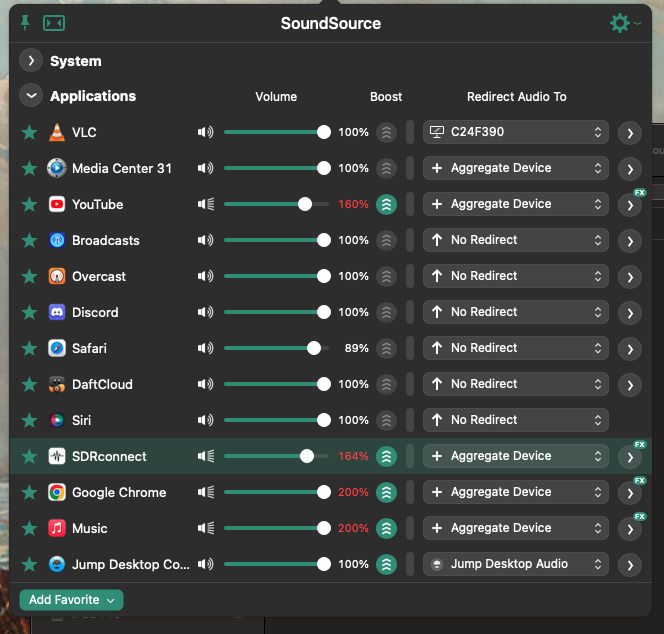Mute the VLC speaker icon
This screenshot has height=634, width=664.
[x=205, y=132]
